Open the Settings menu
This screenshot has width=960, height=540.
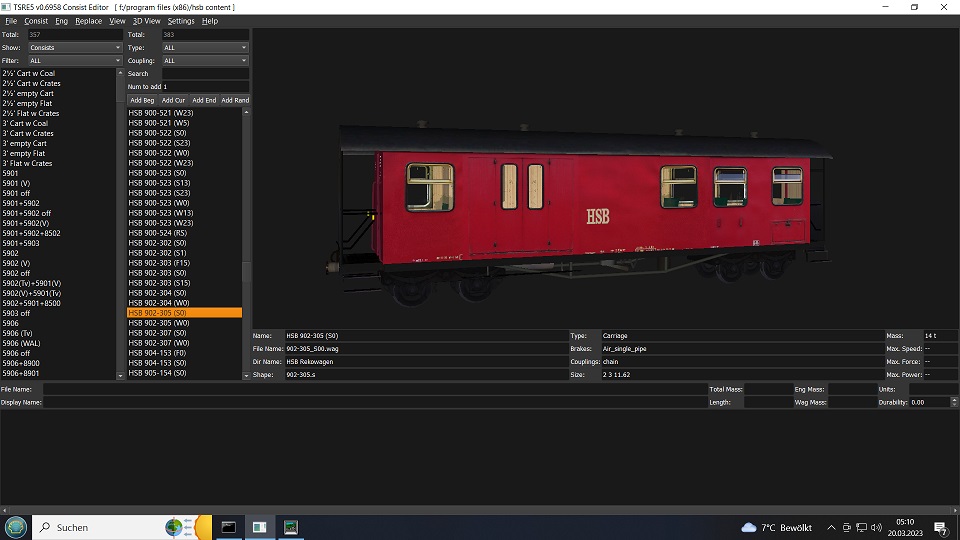pos(181,21)
